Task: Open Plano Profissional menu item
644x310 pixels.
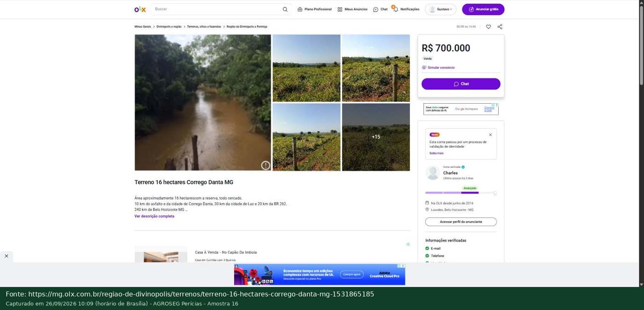Action: pyautogui.click(x=315, y=9)
